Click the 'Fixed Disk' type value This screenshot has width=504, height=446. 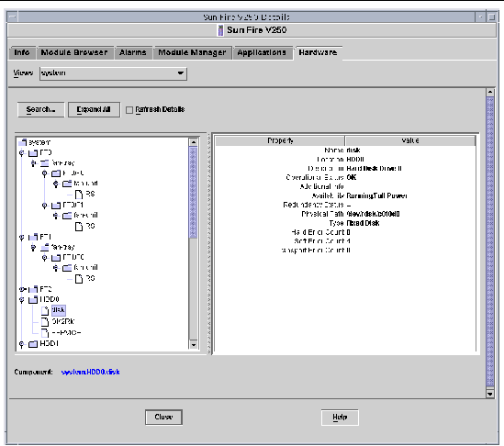point(363,223)
